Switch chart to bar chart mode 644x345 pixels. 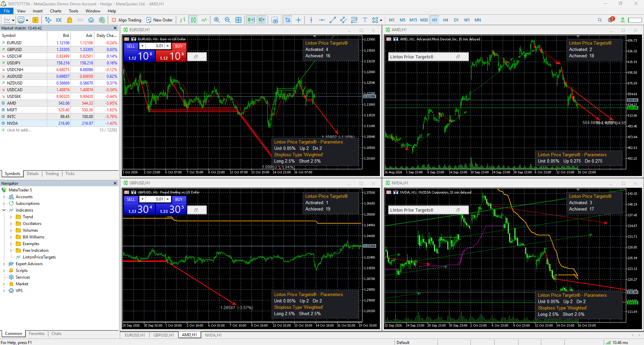pos(183,20)
